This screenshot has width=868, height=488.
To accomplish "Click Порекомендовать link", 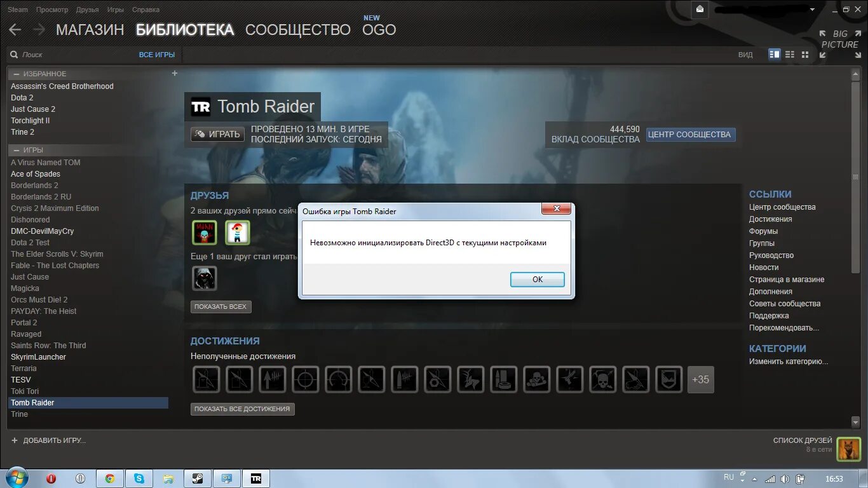I will click(784, 328).
